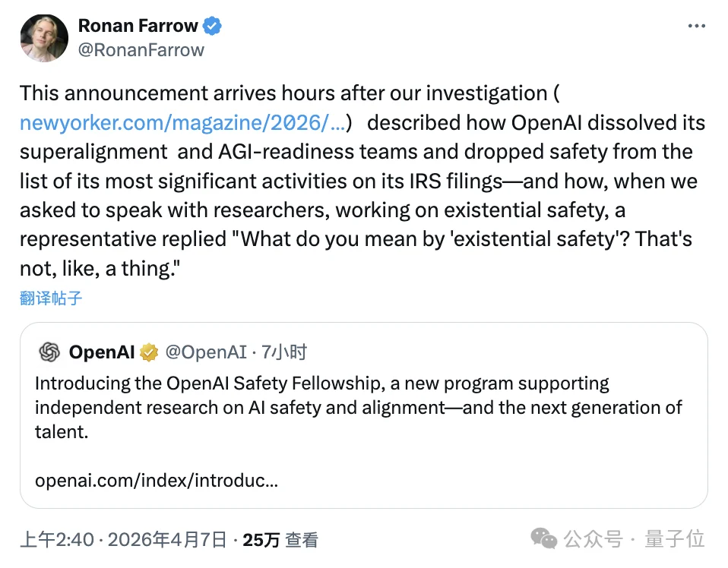View the 25万 查看 view count
The image size is (728, 568).
coord(280,541)
